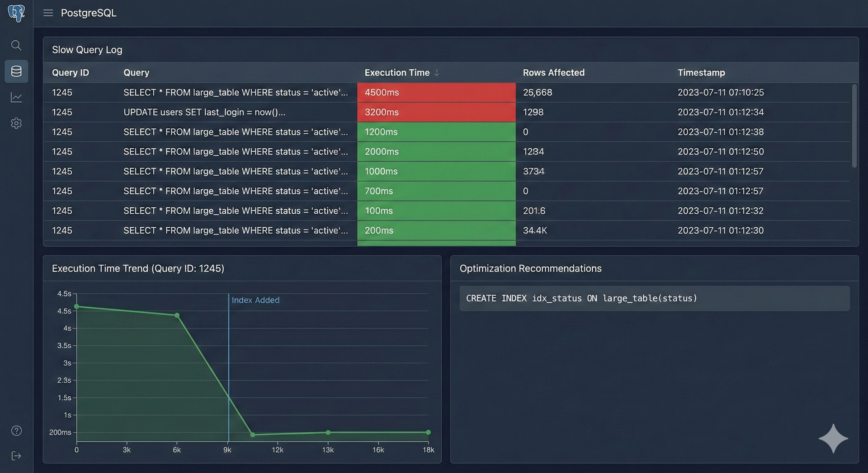Click the slow query log scrollbar
Viewport: 868px width, 473px height.
coord(854,126)
